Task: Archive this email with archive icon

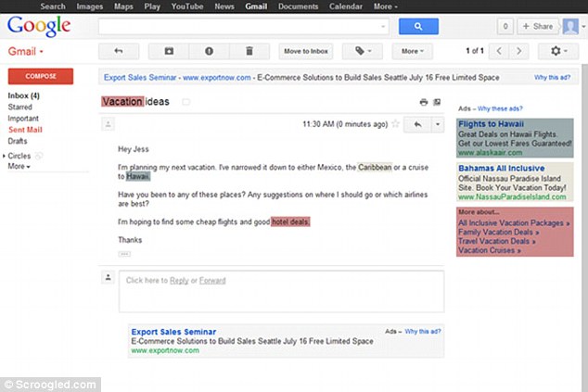Action: [169, 51]
